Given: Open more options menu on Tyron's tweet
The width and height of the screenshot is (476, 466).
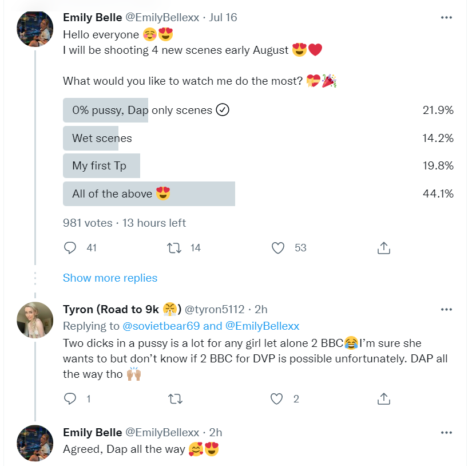Looking at the screenshot, I should pyautogui.click(x=447, y=310).
